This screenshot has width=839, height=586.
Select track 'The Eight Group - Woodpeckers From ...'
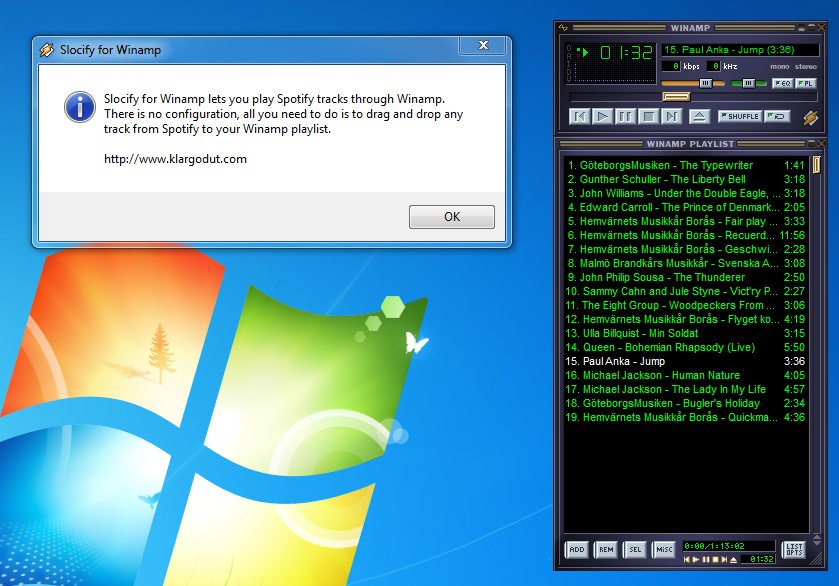point(685,305)
